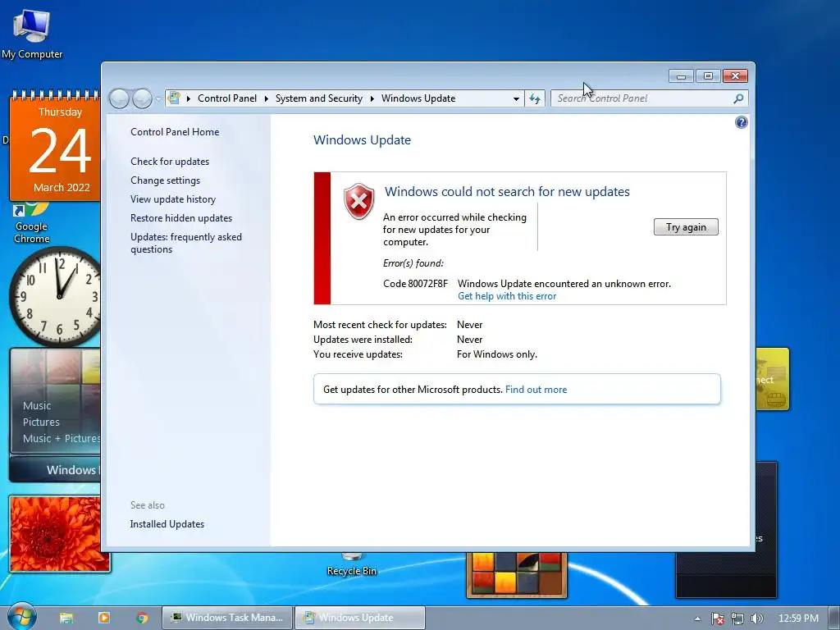Open My Computer desktop icon
This screenshot has width=840, height=630.
(32, 33)
